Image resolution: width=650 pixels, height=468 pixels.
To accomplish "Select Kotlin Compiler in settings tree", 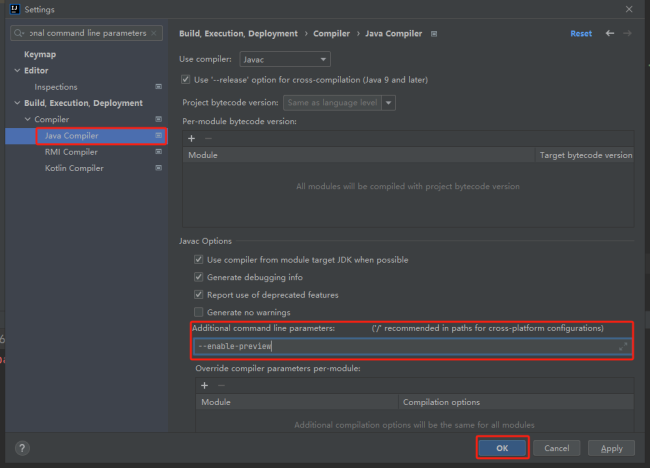I will [74, 168].
